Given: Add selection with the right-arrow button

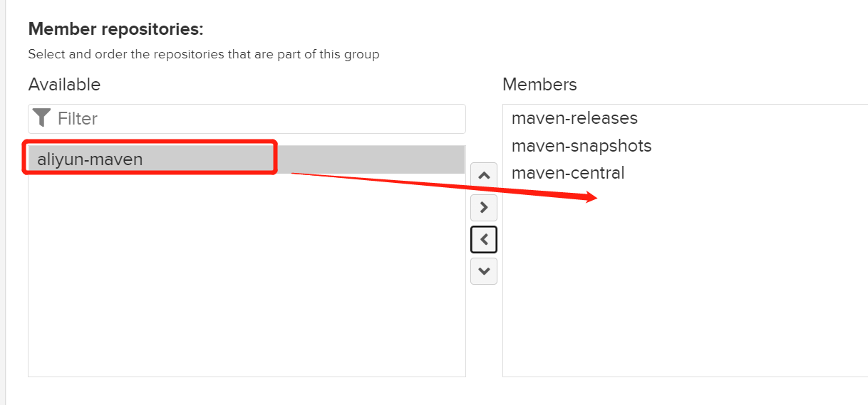Looking at the screenshot, I should pyautogui.click(x=484, y=208).
